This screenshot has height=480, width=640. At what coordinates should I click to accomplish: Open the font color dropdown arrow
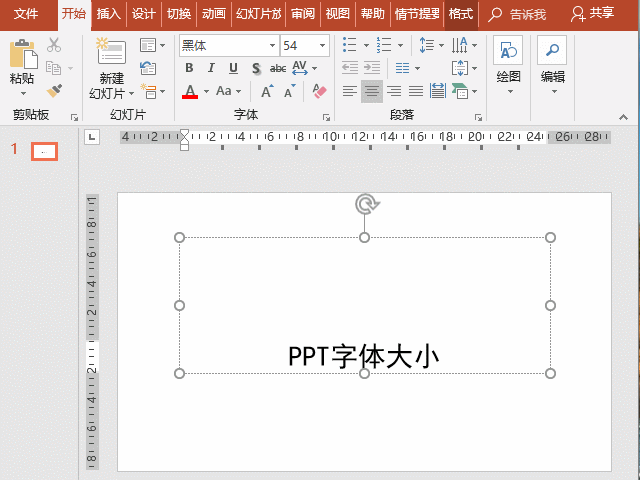coord(206,91)
